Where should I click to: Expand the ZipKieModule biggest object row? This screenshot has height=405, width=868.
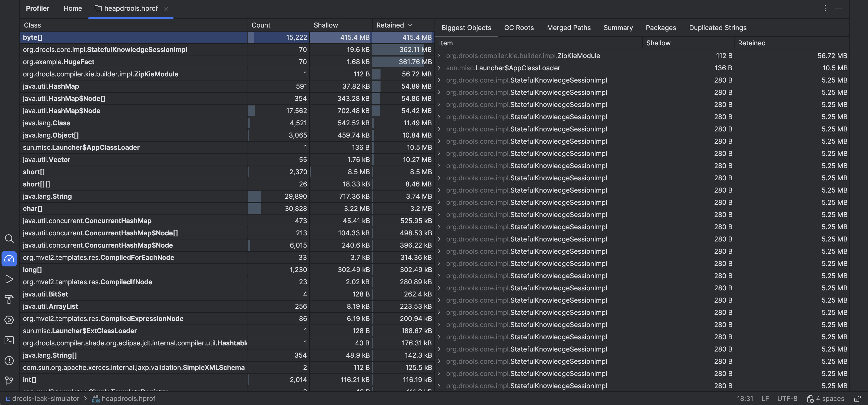(439, 56)
